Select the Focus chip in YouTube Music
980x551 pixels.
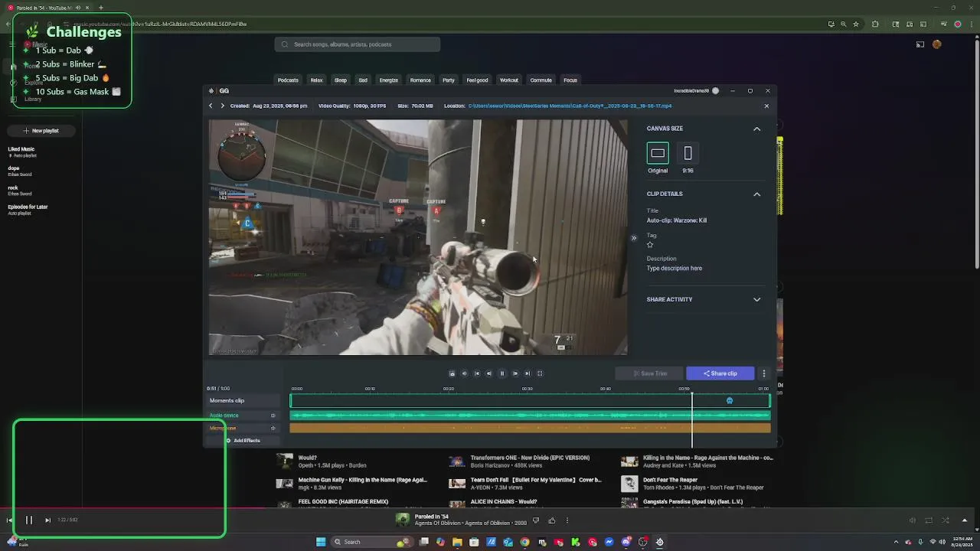coord(570,80)
